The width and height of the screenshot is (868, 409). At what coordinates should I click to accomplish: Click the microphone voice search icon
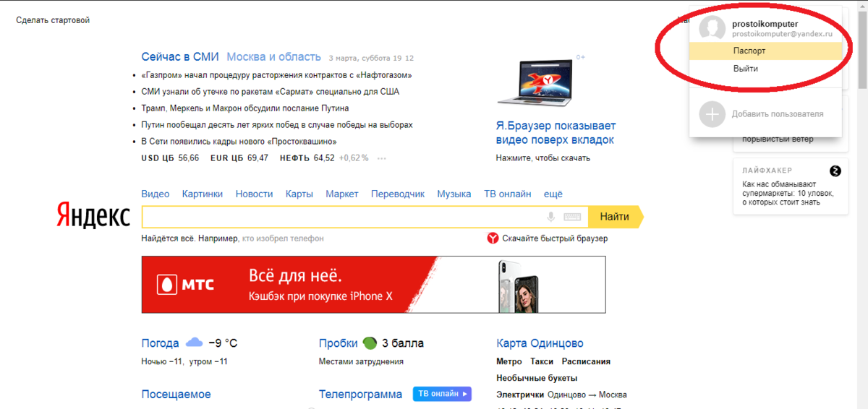click(x=551, y=217)
